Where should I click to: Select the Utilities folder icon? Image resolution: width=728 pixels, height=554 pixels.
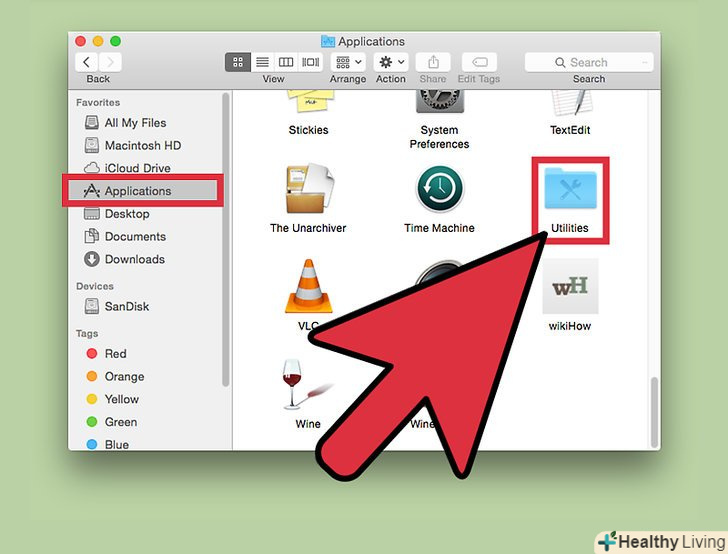[x=571, y=188]
